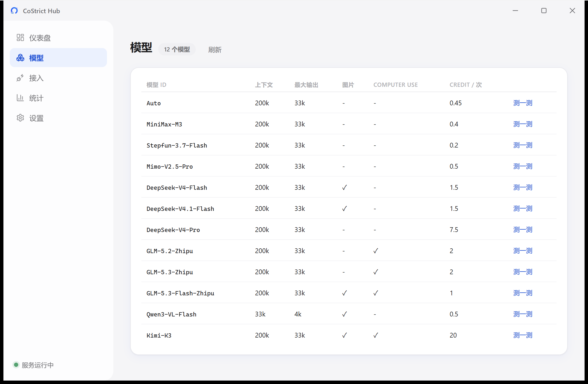Click 测一测 for GLM-5.3-Flash-Zhipu
588x384 pixels.
tap(522, 293)
